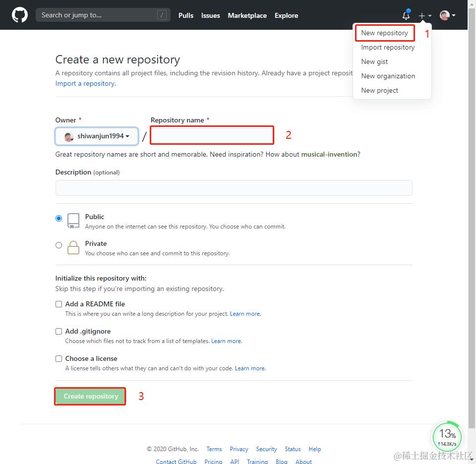Open Explore in the header
Image resolution: width=476 pixels, height=464 pixels.
click(286, 15)
